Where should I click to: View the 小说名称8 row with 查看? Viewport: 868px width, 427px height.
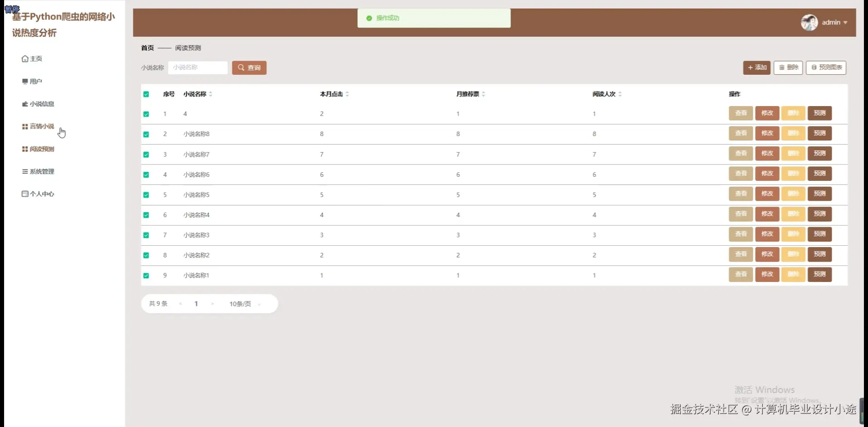coord(741,133)
